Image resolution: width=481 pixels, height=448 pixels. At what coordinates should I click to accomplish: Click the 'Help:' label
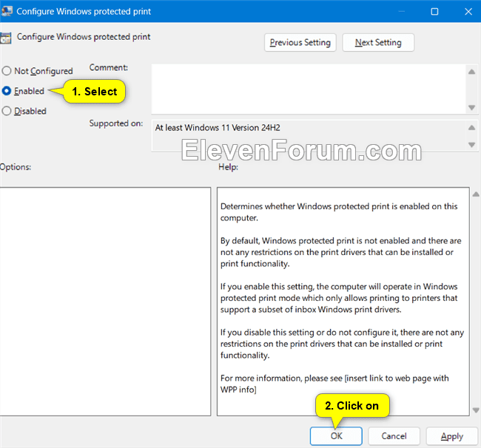point(228,167)
